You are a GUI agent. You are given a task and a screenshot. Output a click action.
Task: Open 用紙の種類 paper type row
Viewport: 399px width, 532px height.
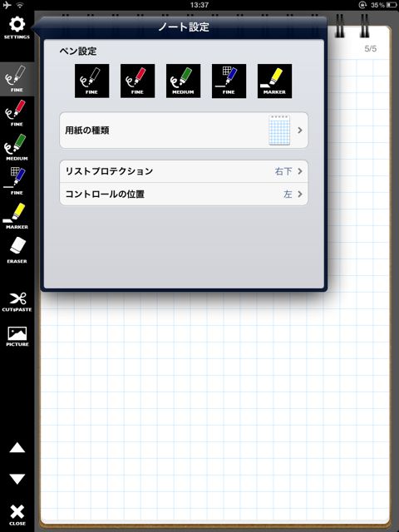pyautogui.click(x=184, y=131)
